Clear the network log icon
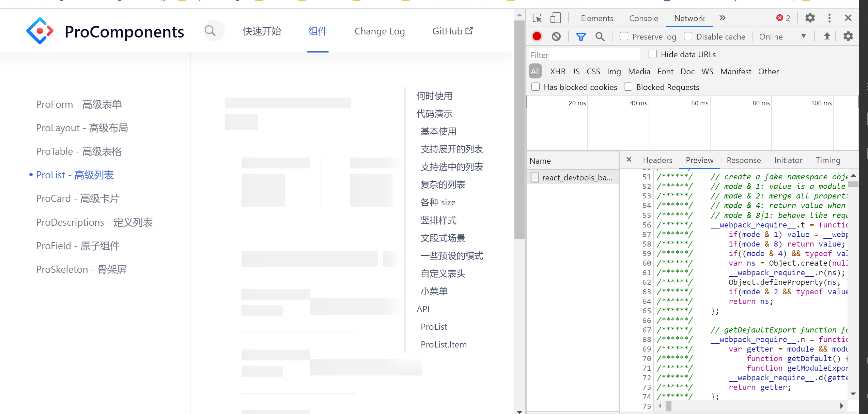Screen dimensions: 868x414 pyautogui.click(x=556, y=36)
